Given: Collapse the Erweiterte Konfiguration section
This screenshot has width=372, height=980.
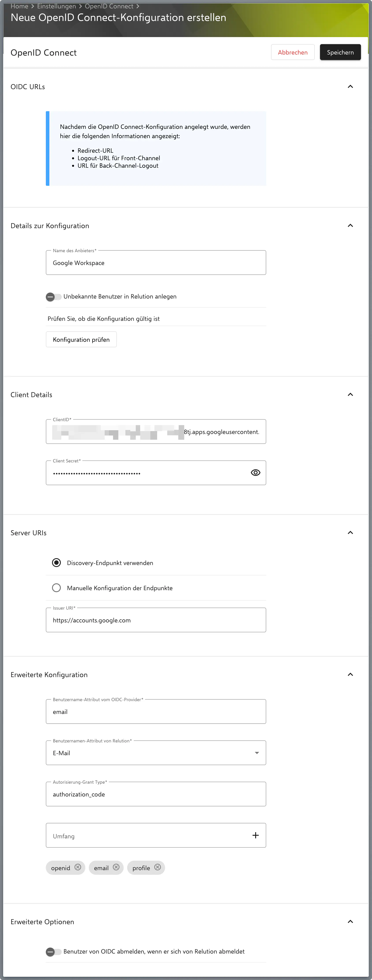Looking at the screenshot, I should coord(350,674).
